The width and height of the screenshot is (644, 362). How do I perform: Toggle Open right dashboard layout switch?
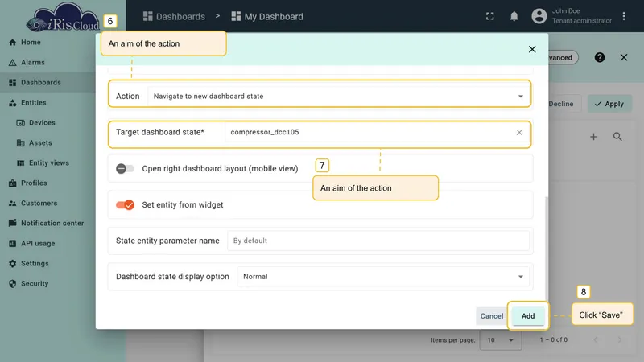(x=125, y=168)
